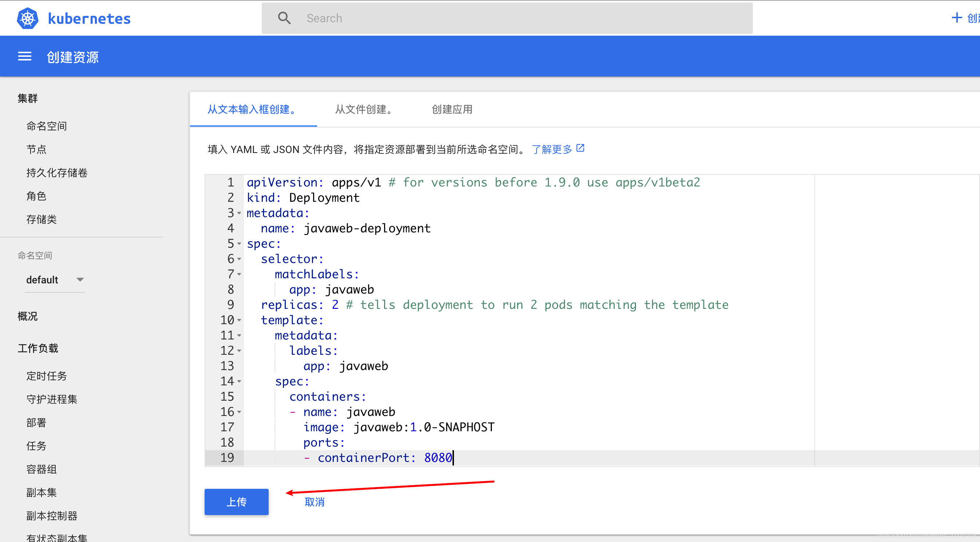Click the 'replicas: 2' line in the editor
This screenshot has width=980, height=542.
point(495,305)
